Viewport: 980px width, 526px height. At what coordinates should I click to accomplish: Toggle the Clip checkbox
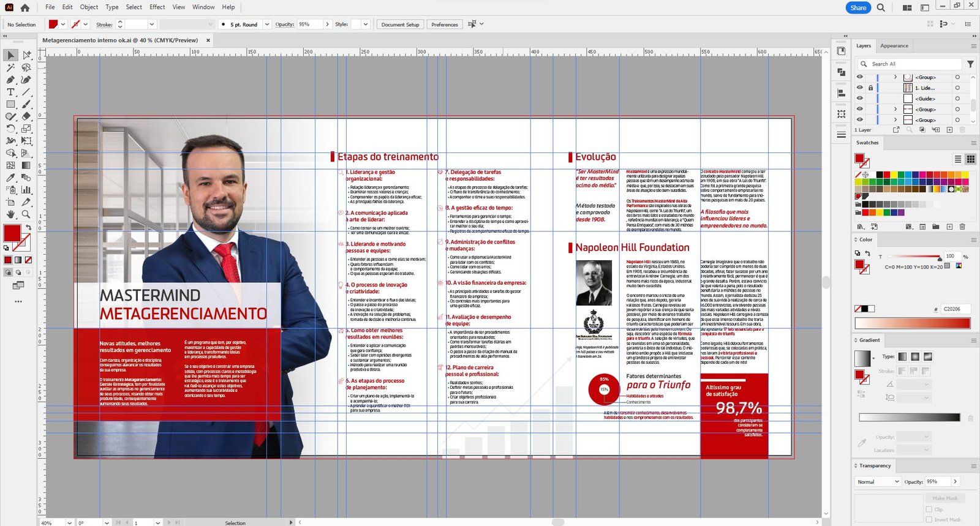tap(929, 509)
